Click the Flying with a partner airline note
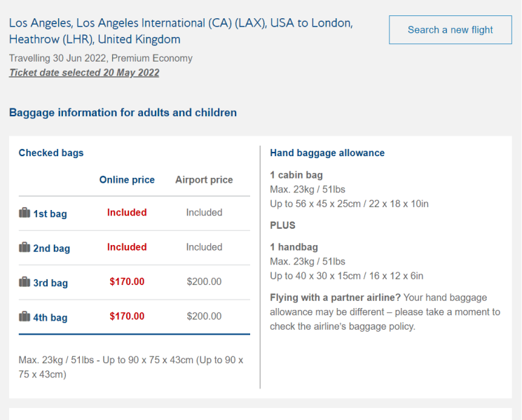Viewport: 522px width, 420px height. click(x=385, y=312)
